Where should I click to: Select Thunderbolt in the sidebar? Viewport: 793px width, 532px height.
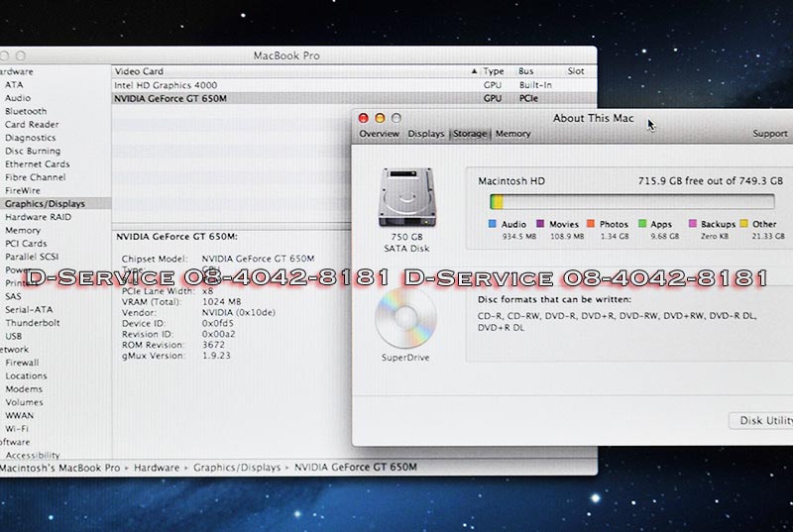click(x=33, y=323)
